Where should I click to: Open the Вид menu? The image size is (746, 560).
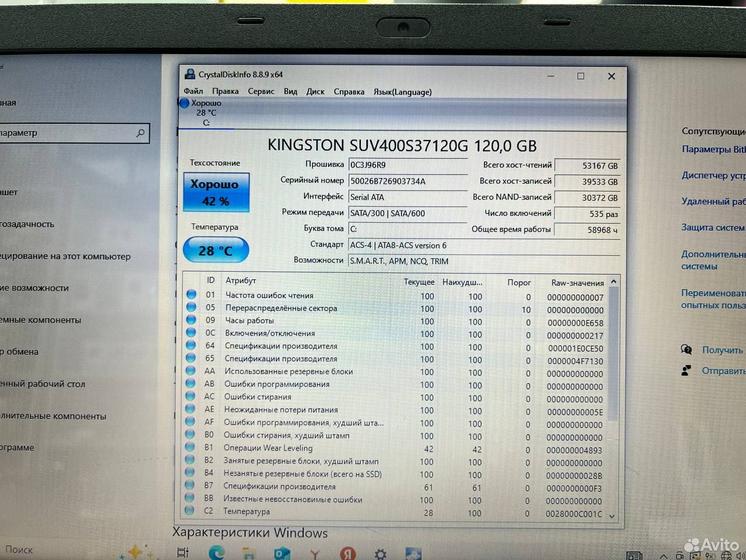point(290,91)
